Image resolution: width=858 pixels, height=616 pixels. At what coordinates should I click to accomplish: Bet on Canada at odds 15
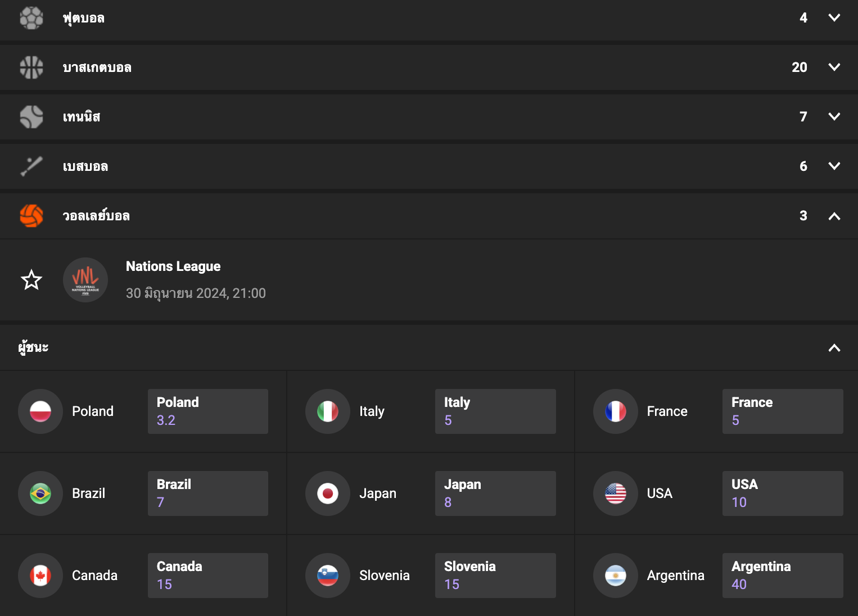tap(208, 576)
